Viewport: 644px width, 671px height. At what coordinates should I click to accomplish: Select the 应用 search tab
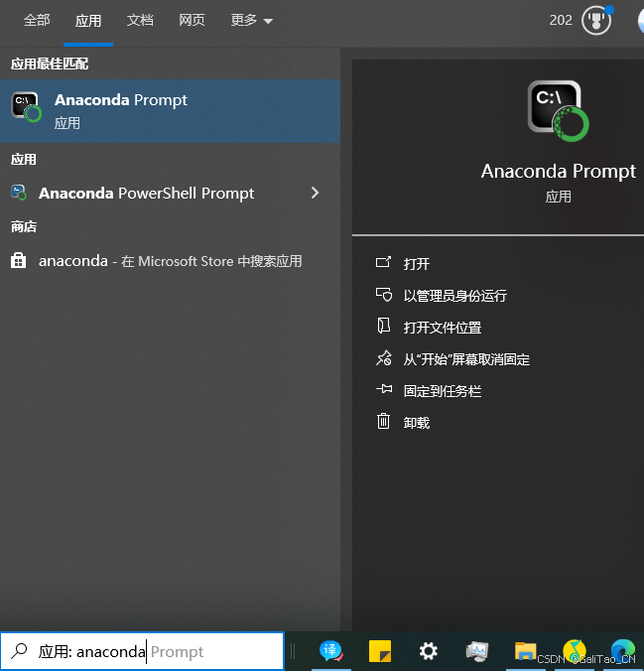tap(88, 20)
